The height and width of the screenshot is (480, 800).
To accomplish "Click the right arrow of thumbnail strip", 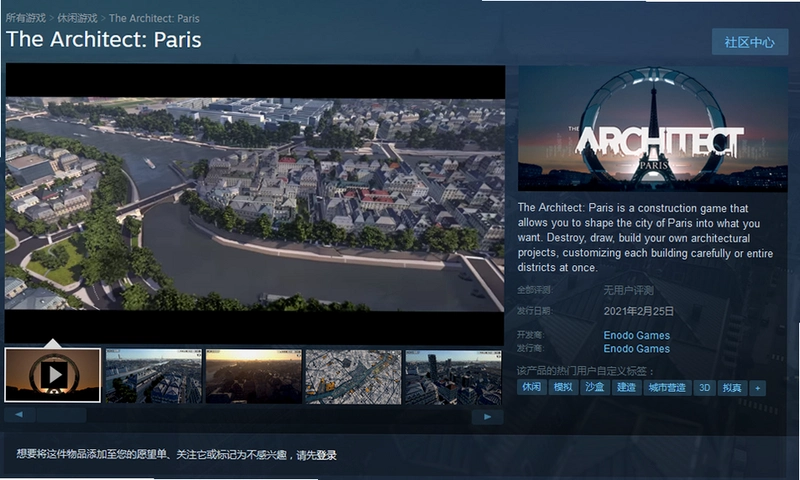I will coord(487,417).
